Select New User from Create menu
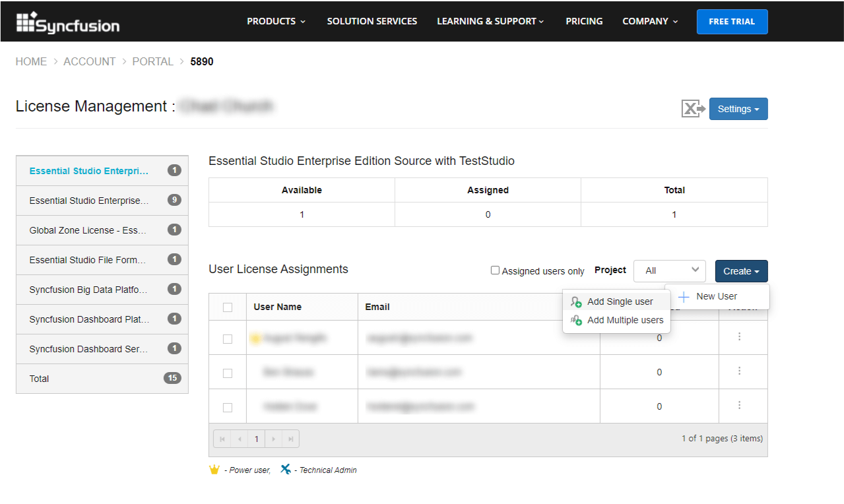Image resolution: width=844 pixels, height=504 pixels. pyautogui.click(x=716, y=296)
